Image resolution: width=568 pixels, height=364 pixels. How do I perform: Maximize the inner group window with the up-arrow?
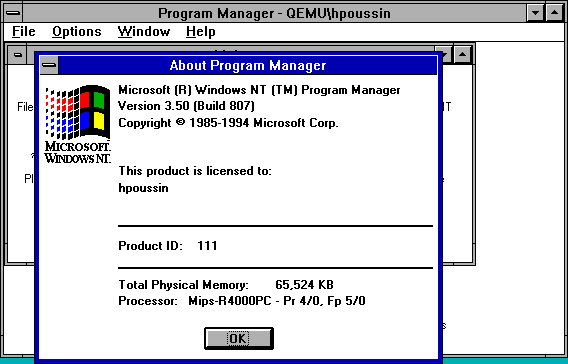click(x=462, y=55)
